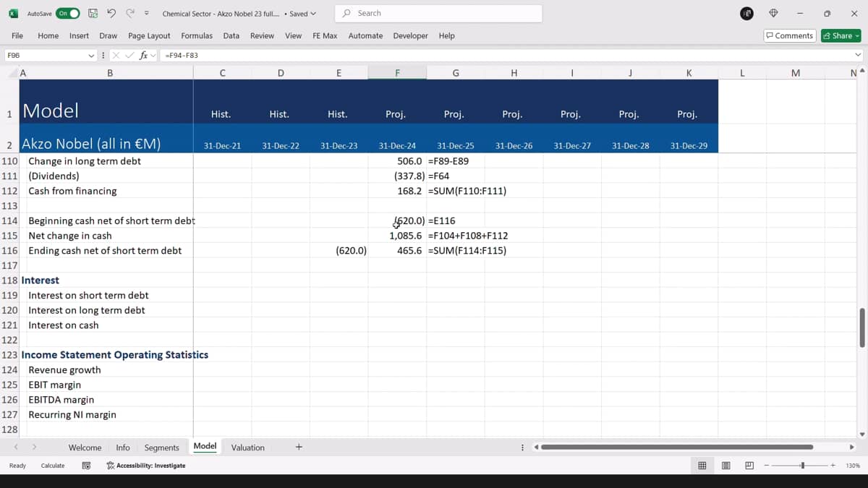
Task: Expand the Name Box dropdown arrow
Action: coord(91,55)
